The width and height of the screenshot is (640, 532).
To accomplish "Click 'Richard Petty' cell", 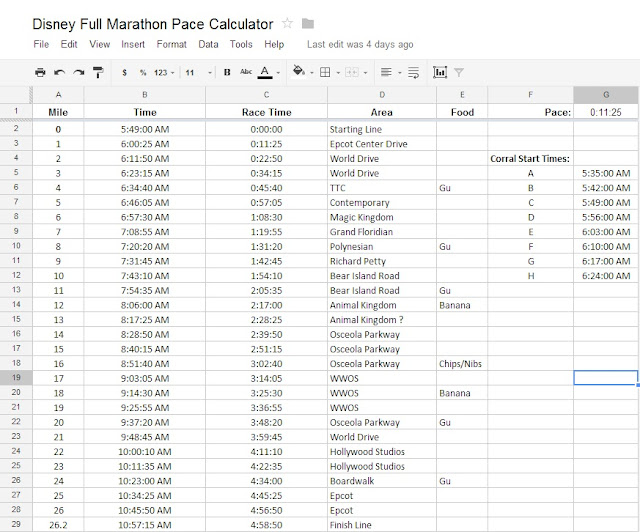I will point(382,261).
